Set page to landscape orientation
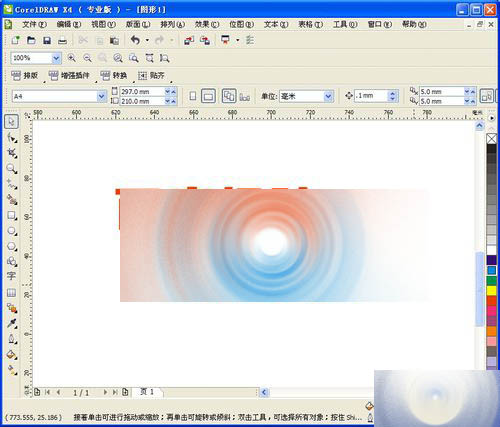Image resolution: width=500 pixels, height=427 pixels. pos(208,96)
